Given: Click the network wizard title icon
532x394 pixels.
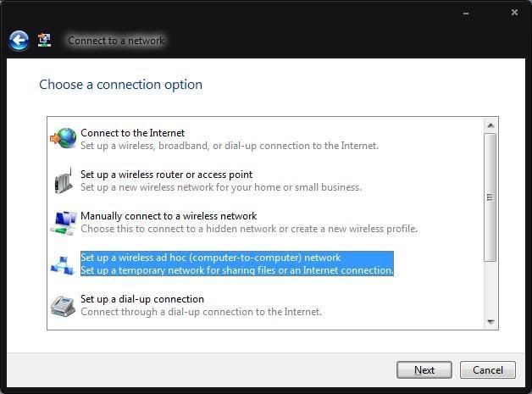Looking at the screenshot, I should click(45, 40).
